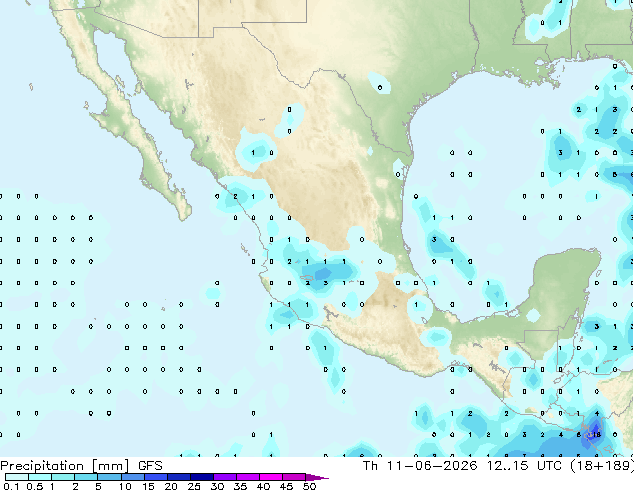Click the date '11-06-2026' in the caption
The height and width of the screenshot is (490, 634).
(432, 466)
